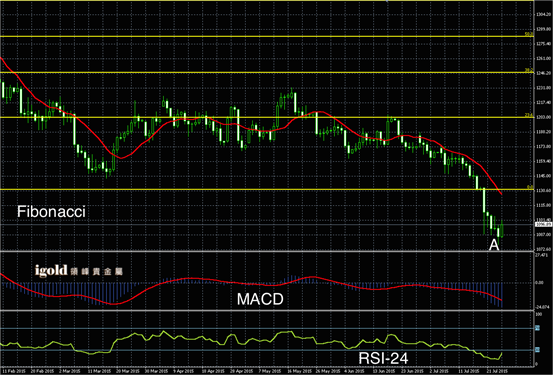
Task: Click the 38.2 Fibonacci level label
Action: [529, 71]
